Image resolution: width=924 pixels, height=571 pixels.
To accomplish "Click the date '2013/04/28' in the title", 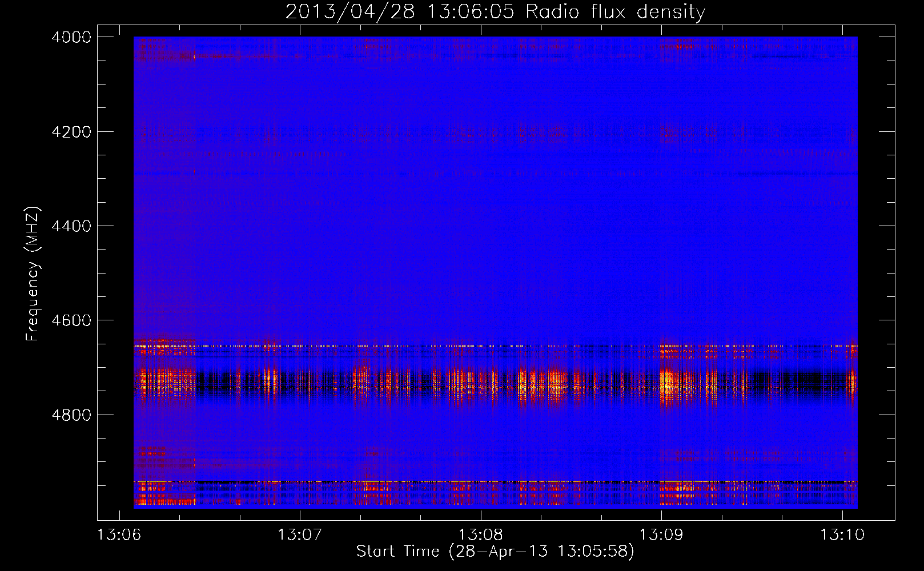I will [x=350, y=11].
